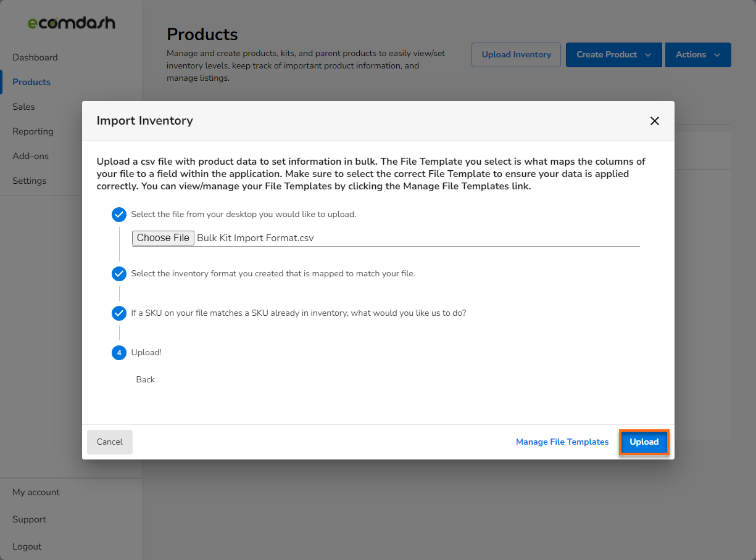Go back using the Back link

145,379
